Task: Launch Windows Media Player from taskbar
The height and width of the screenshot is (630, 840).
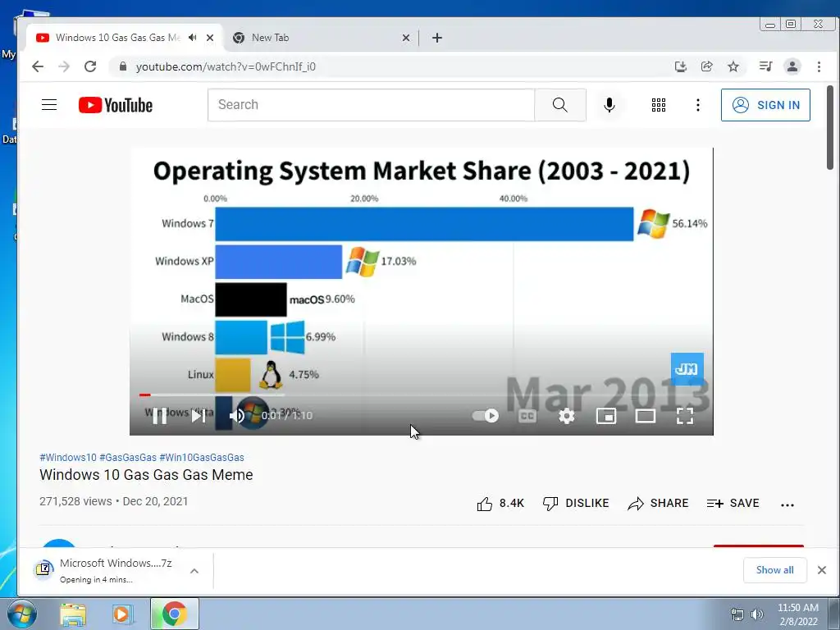Action: [122, 614]
